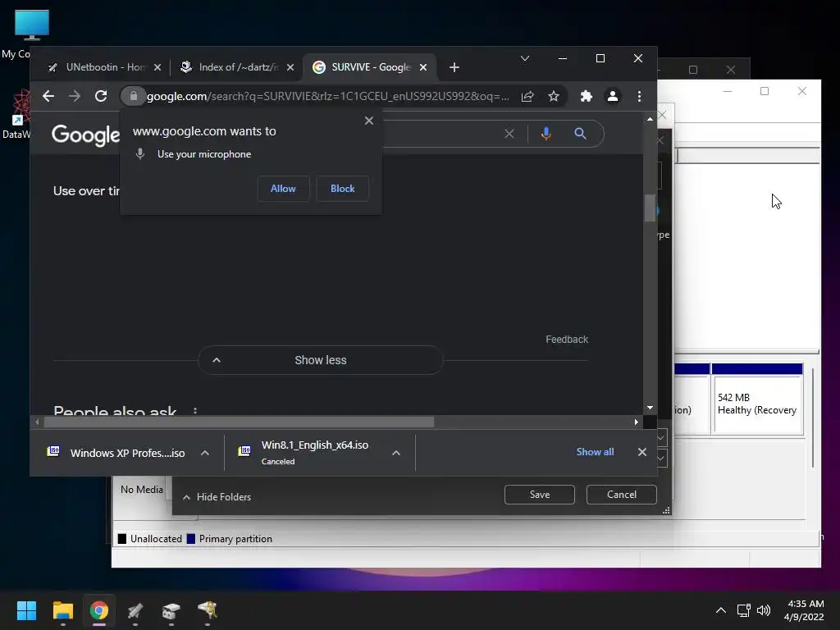Allow microphone access for google.com
This screenshot has width=840, height=630.
point(283,189)
